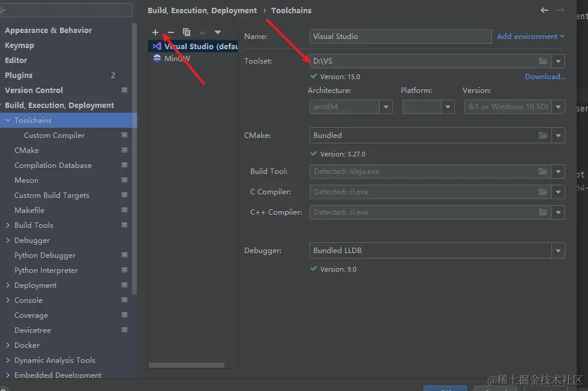Click project-level icon beside Compilation Database
588x391 pixels.
125,165
